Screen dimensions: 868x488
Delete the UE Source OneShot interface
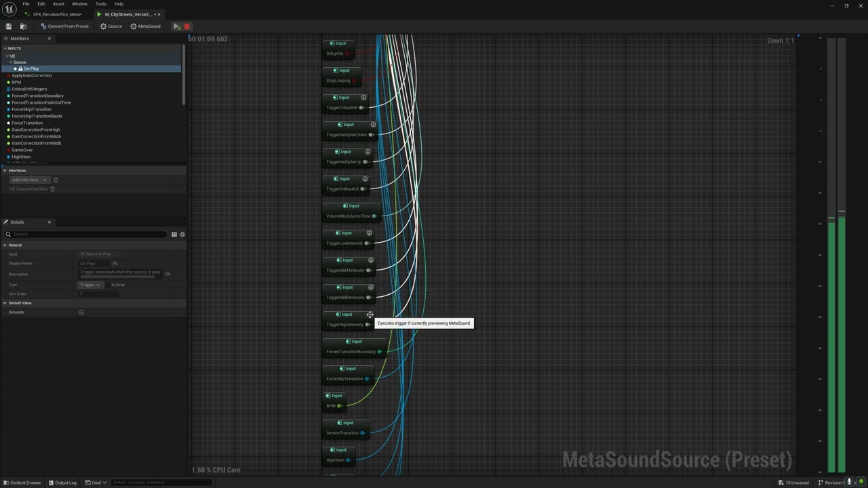tap(52, 189)
